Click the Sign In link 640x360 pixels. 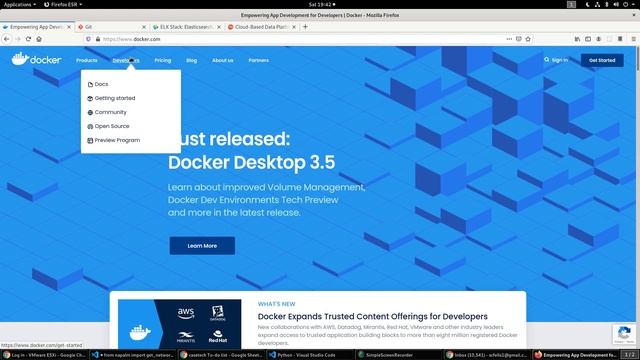point(560,60)
